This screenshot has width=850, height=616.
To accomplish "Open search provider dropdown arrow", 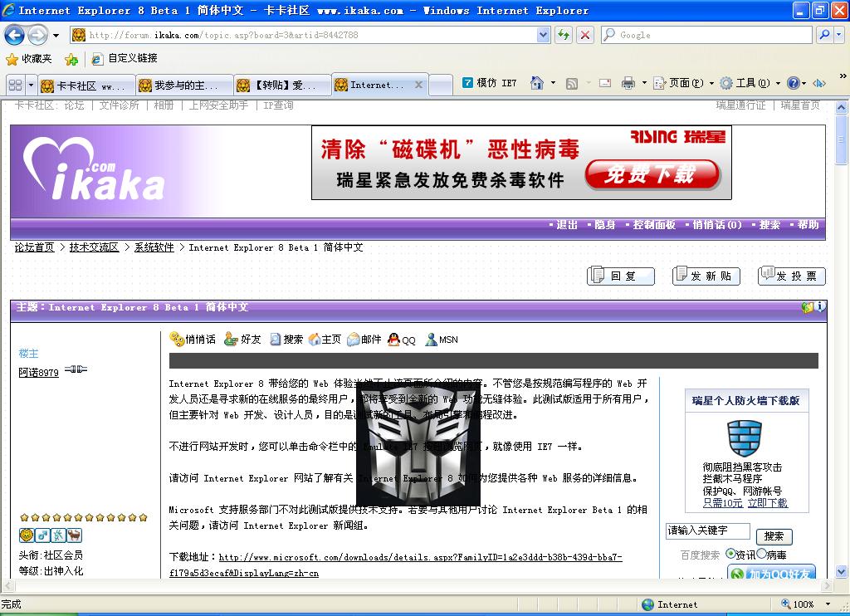I will click(839, 35).
